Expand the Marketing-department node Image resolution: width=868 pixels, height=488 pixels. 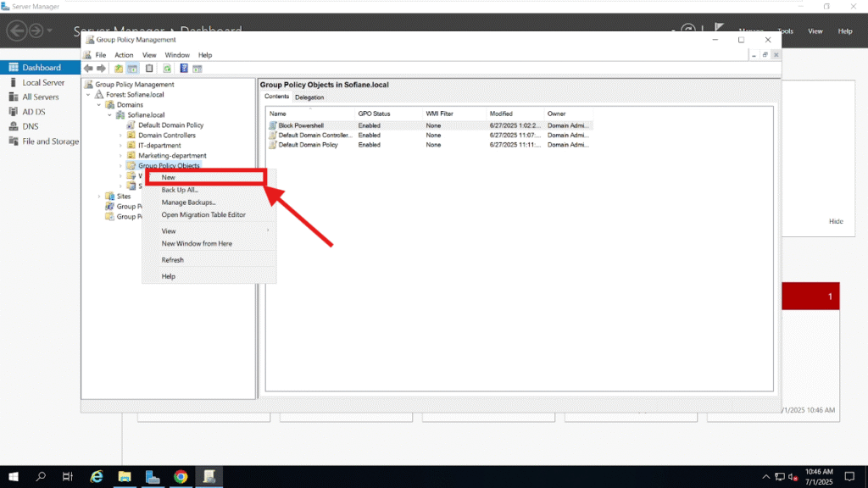[120, 156]
